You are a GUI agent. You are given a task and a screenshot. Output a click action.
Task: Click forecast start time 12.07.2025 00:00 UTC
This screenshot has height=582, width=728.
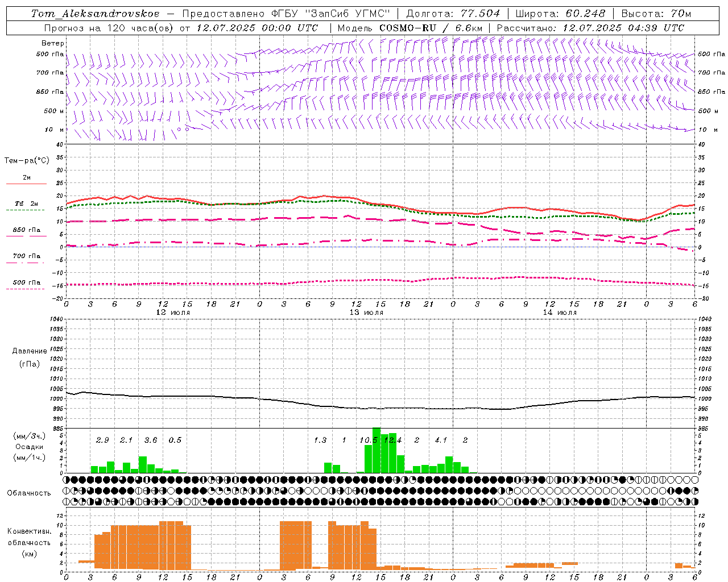pyautogui.click(x=257, y=28)
